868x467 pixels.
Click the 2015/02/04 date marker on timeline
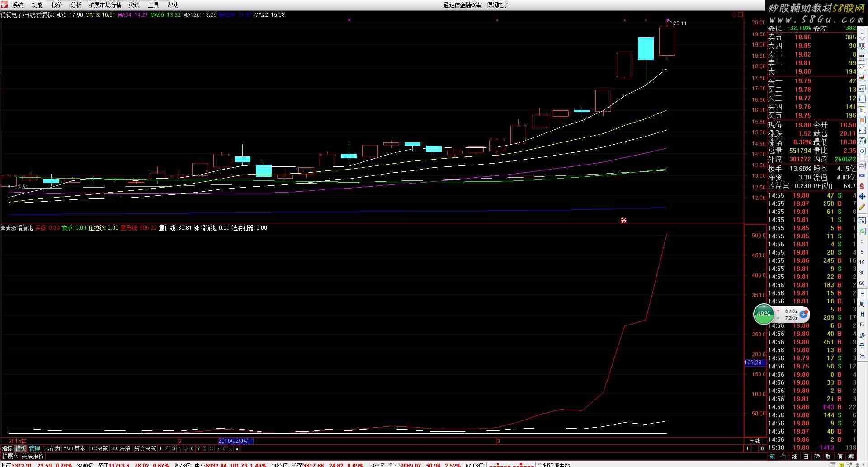pyautogui.click(x=236, y=441)
